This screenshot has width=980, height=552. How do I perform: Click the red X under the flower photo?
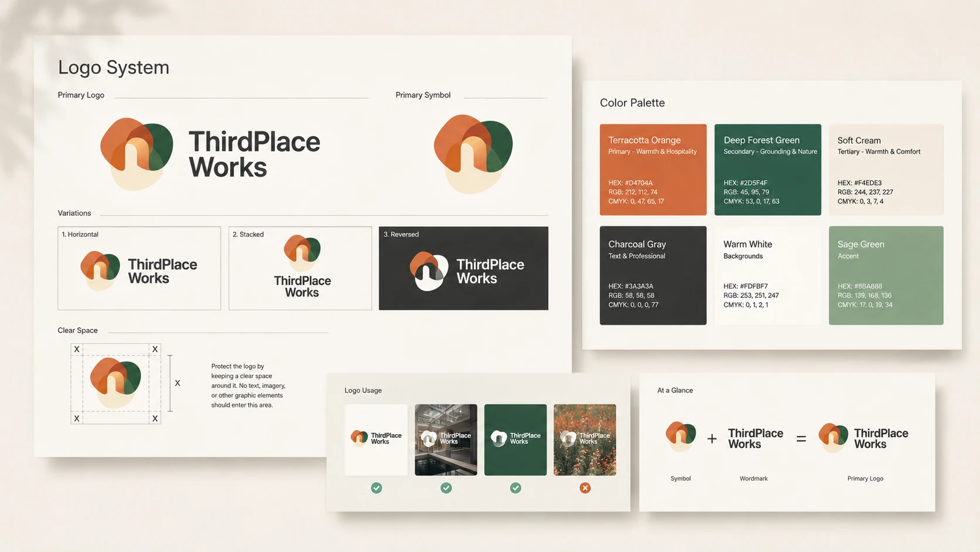pyautogui.click(x=585, y=487)
